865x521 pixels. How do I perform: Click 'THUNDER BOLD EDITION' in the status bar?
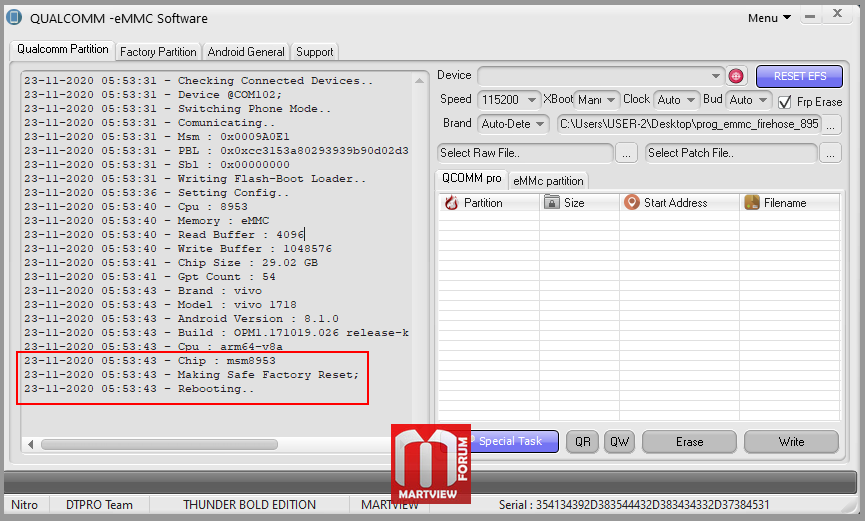coord(249,505)
